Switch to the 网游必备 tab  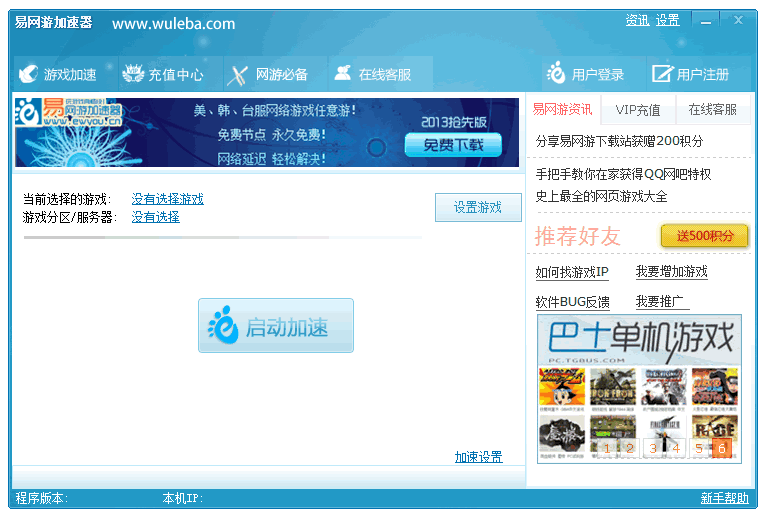point(275,74)
